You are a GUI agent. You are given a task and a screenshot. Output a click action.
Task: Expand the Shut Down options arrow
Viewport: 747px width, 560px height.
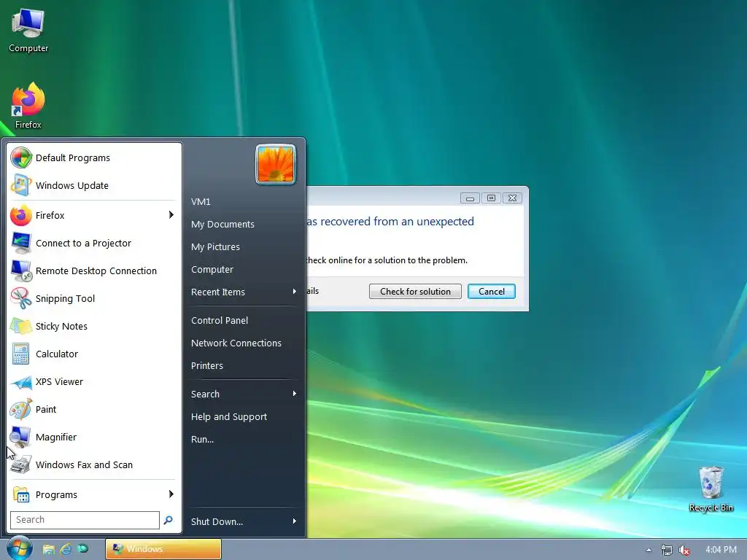(x=295, y=521)
